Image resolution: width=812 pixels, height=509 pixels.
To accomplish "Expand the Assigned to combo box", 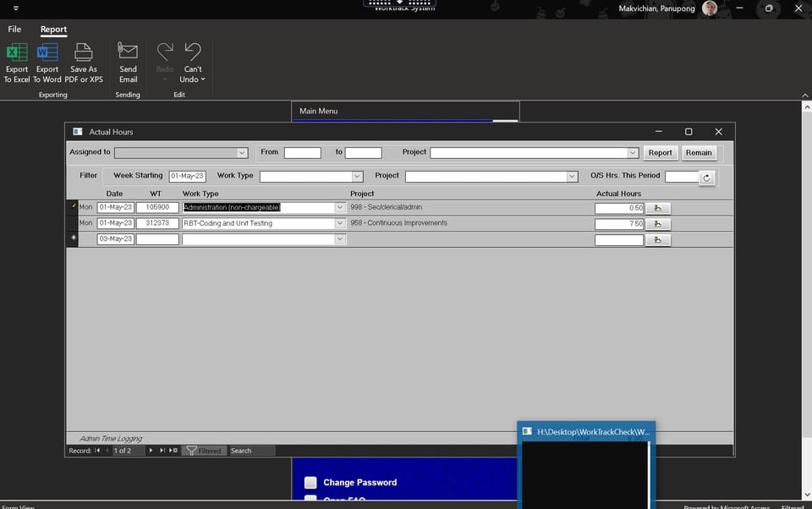I will (x=241, y=153).
